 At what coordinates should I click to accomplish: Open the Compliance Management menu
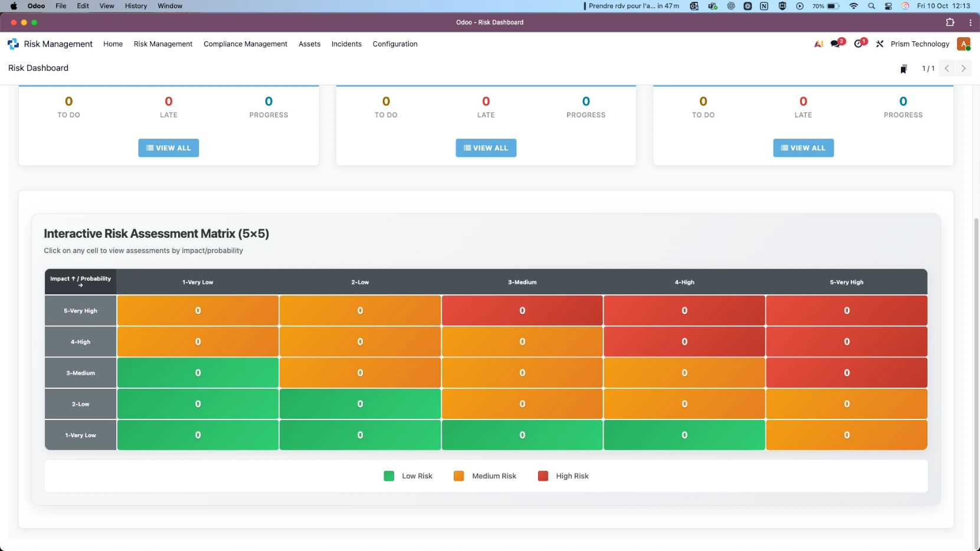[245, 44]
